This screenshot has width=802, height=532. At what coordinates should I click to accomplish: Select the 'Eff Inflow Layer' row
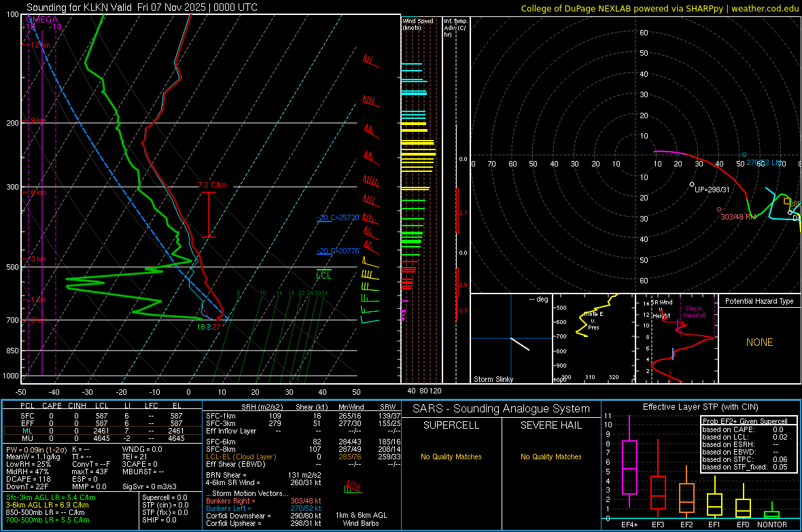pyautogui.click(x=302, y=431)
